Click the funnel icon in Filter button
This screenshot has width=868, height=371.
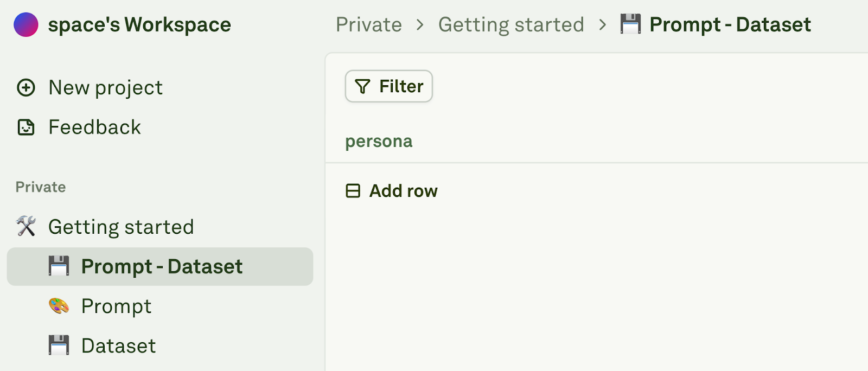362,86
